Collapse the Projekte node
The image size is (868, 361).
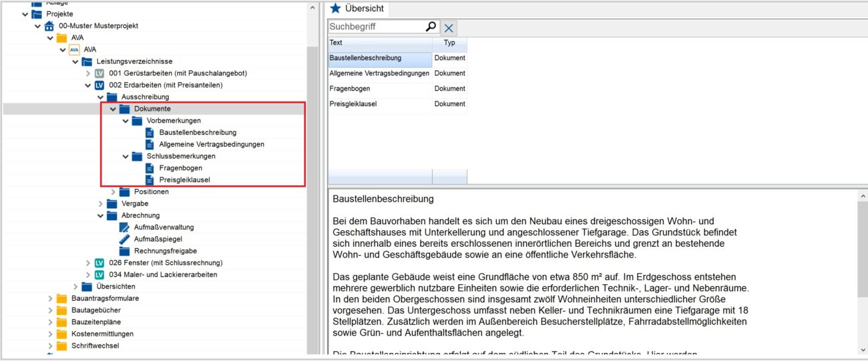[25, 14]
